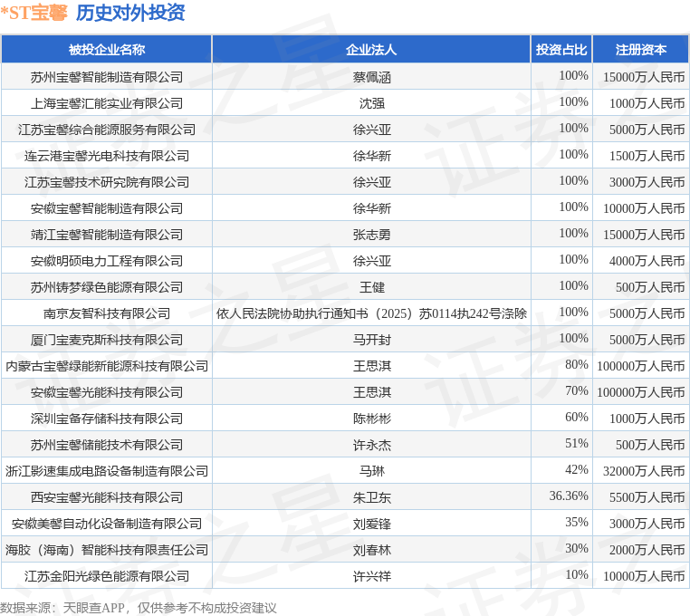Screen dimensions: 690x616
Task: Click the 80% investment ratio cell
Action: point(577,364)
